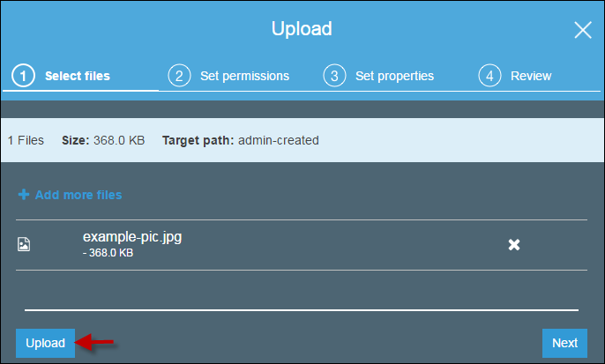Click the 1 Files count label
This screenshot has width=605, height=364.
pyautogui.click(x=26, y=140)
